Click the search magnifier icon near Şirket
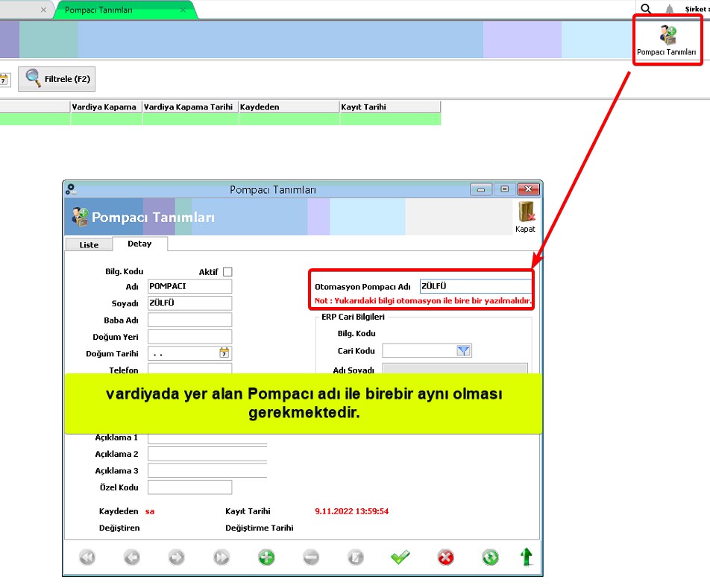The image size is (710, 588). tap(646, 9)
